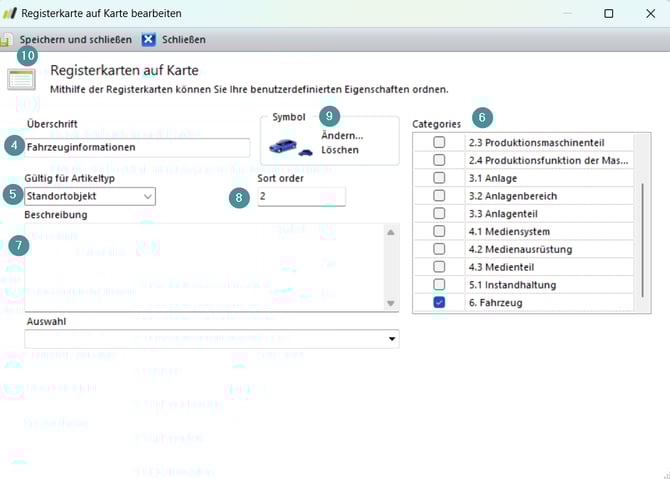This screenshot has height=479, width=670.
Task: Enable the 5.1 Instandhaltung checkbox
Action: [x=439, y=285]
